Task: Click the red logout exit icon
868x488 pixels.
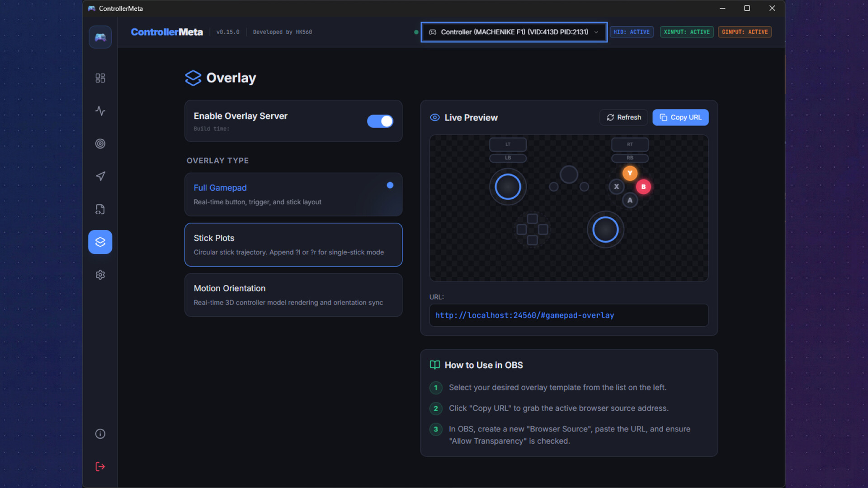Action: tap(100, 467)
